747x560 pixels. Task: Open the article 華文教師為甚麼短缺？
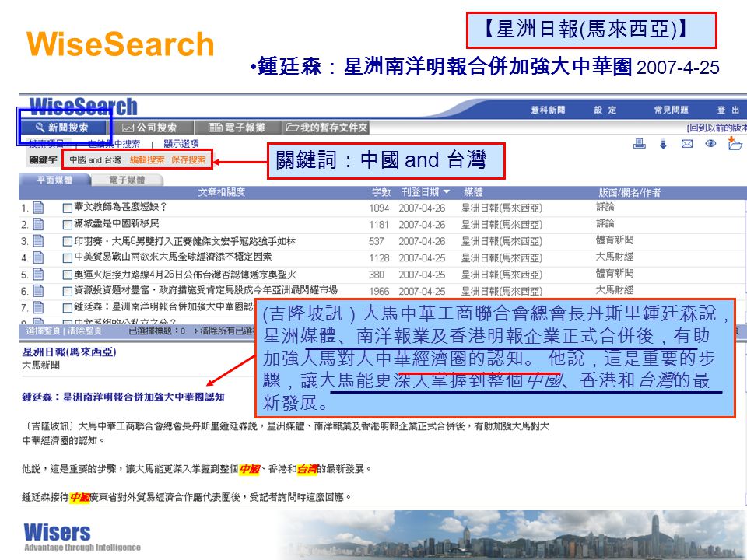coord(121,207)
